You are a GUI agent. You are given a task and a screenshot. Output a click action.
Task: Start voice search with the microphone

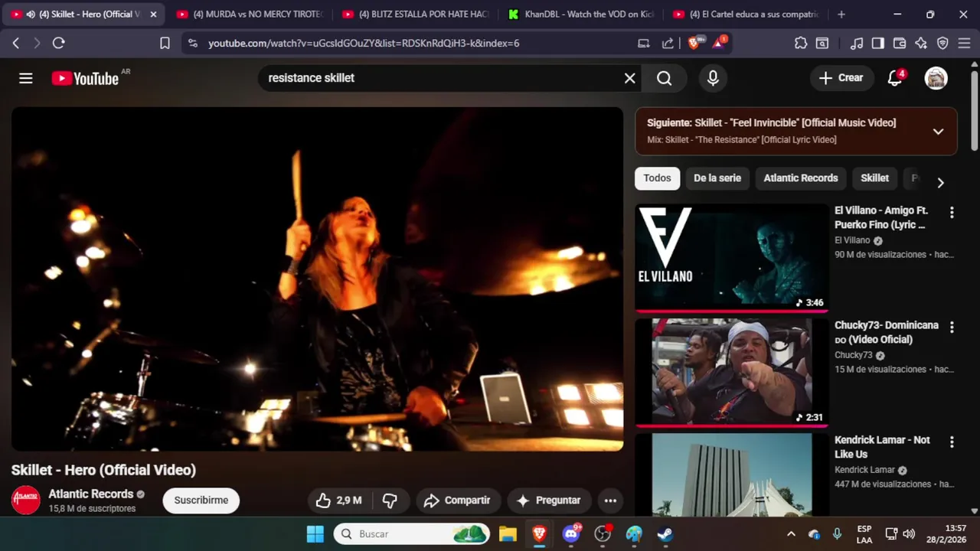tap(713, 78)
